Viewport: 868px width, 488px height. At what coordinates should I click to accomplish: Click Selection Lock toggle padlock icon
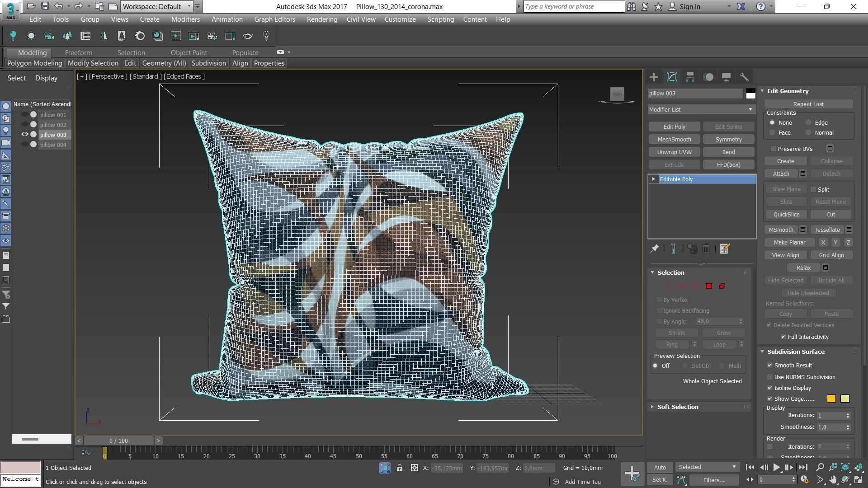[400, 468]
